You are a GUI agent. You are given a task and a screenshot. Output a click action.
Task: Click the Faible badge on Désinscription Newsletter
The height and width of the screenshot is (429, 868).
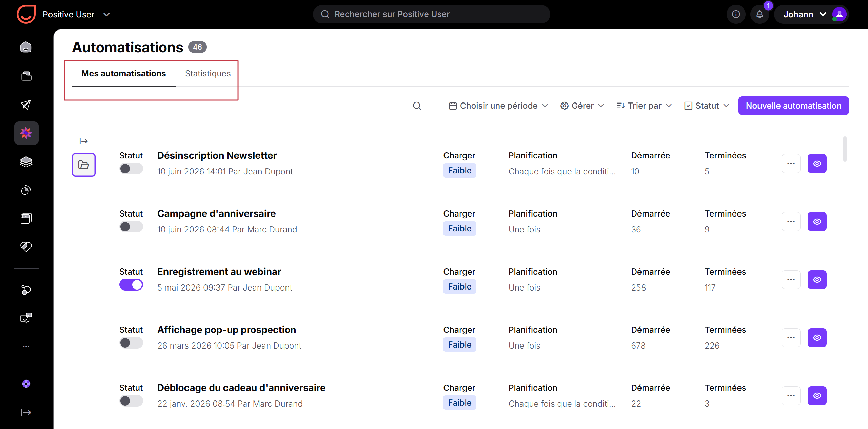(460, 171)
